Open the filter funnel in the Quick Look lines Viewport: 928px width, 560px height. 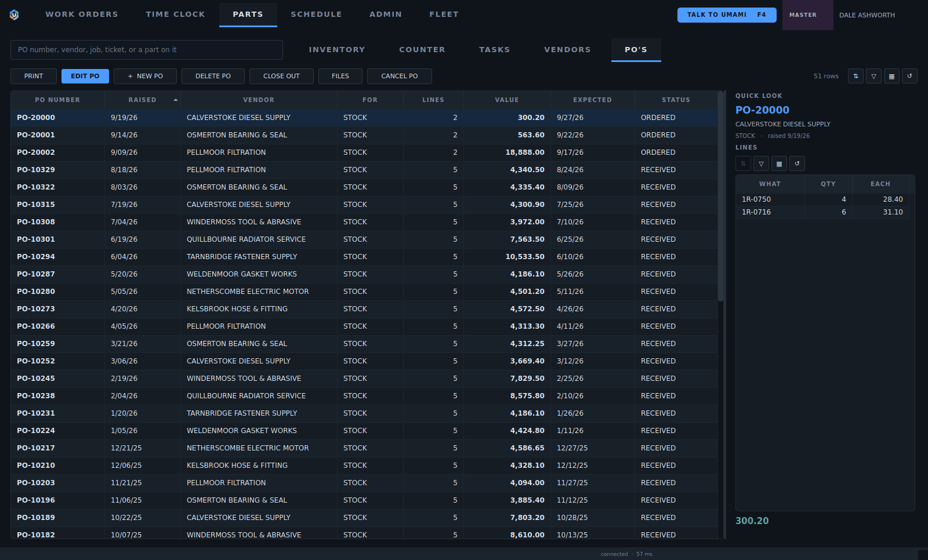point(761,163)
